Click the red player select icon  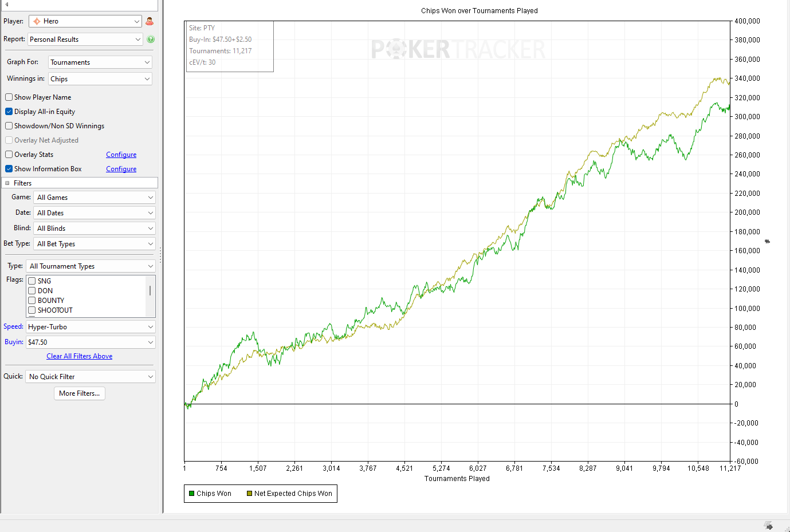pos(150,21)
